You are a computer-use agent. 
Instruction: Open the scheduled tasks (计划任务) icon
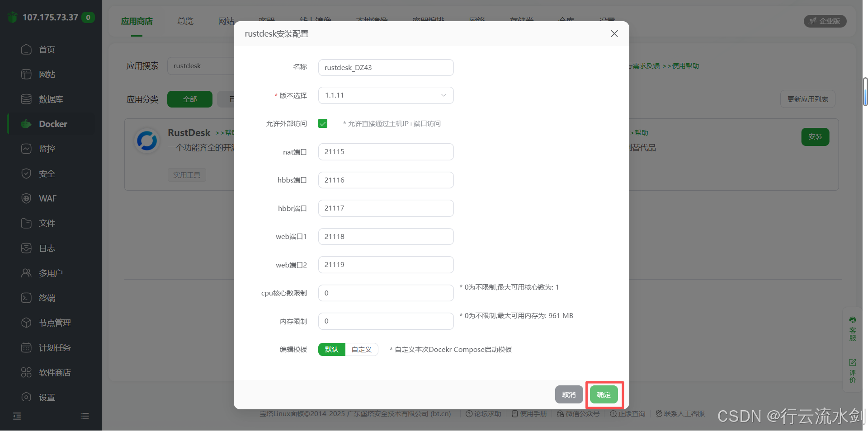(x=26, y=347)
